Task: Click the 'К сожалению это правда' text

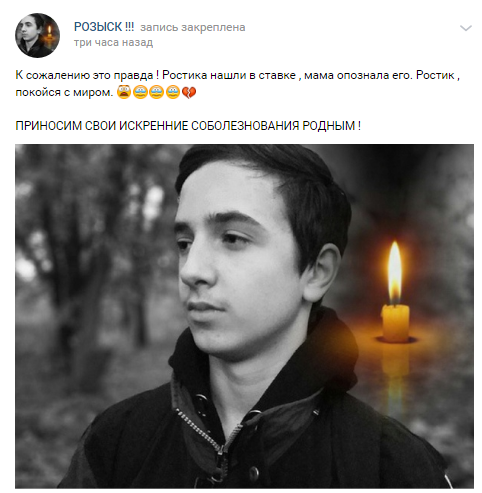Action: pos(84,75)
